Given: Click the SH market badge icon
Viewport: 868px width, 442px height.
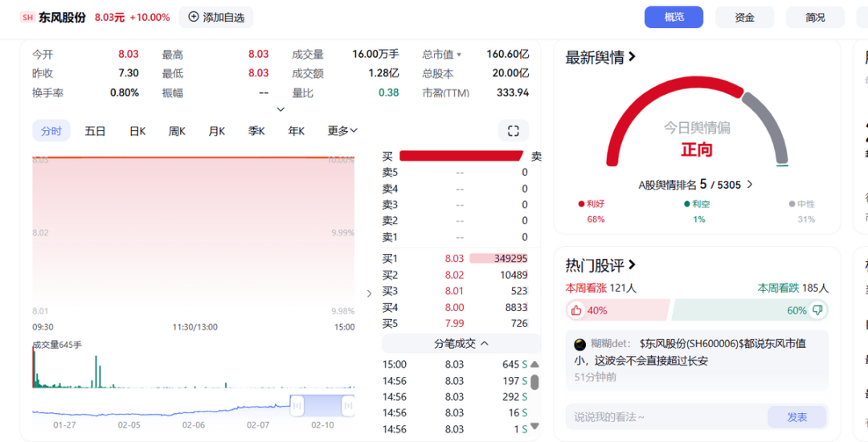Looking at the screenshot, I should [27, 17].
